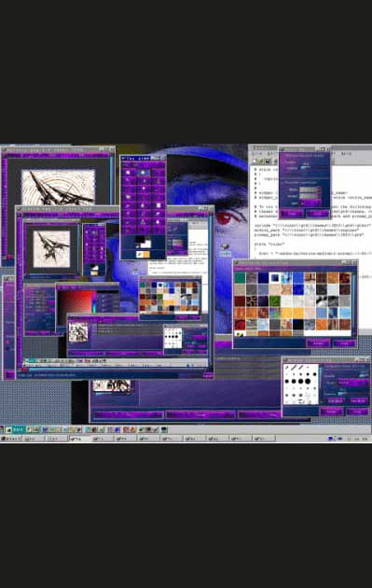Image resolution: width=372 pixels, height=588 pixels.
Task: Select the Paintbrush tool in toolbox
Action: coord(144,213)
